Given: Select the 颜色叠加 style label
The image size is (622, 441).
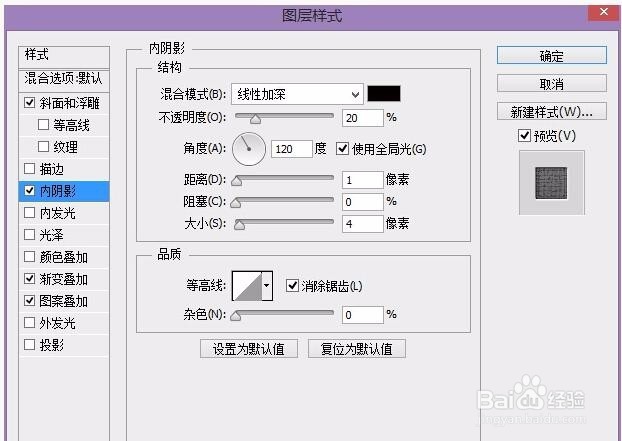Looking at the screenshot, I should [63, 257].
